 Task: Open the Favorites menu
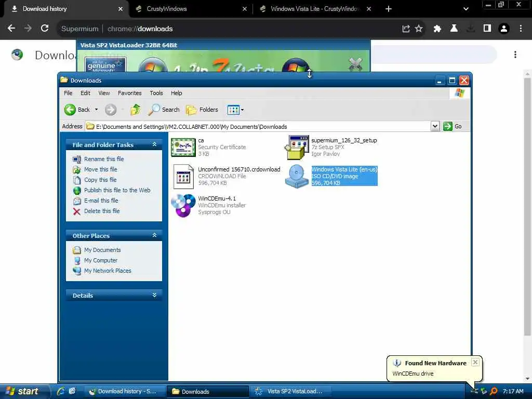tap(129, 93)
